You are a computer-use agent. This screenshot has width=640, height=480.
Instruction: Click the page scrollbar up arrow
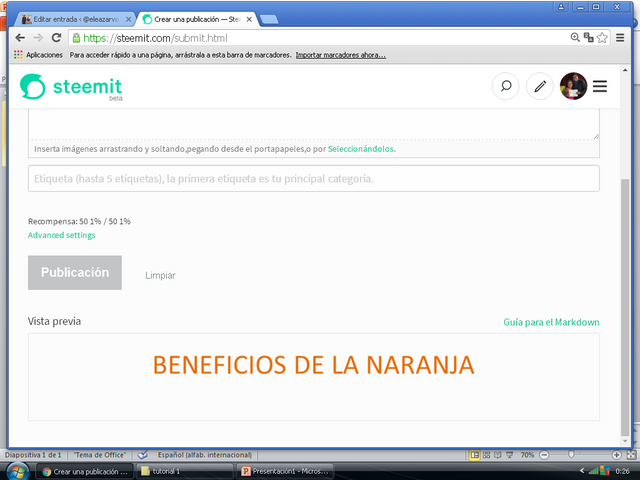click(625, 70)
